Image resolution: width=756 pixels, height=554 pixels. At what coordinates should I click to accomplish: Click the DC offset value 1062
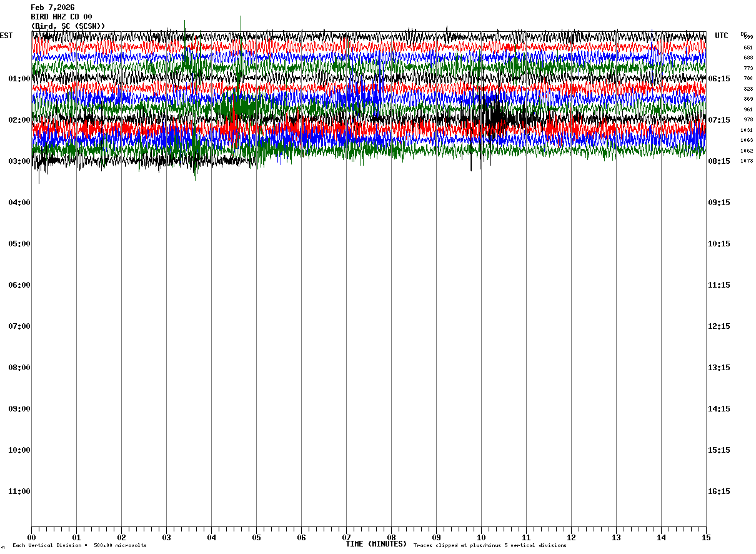click(747, 151)
